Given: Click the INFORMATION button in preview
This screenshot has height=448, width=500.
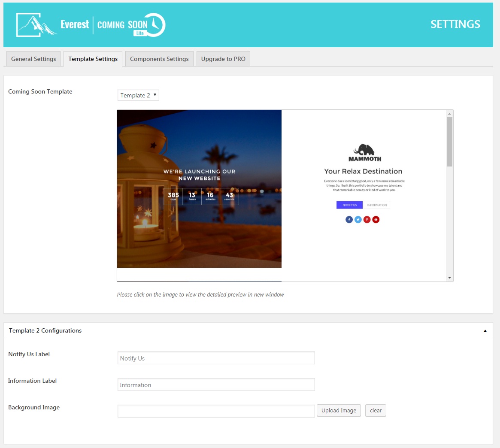Looking at the screenshot, I should [376, 205].
